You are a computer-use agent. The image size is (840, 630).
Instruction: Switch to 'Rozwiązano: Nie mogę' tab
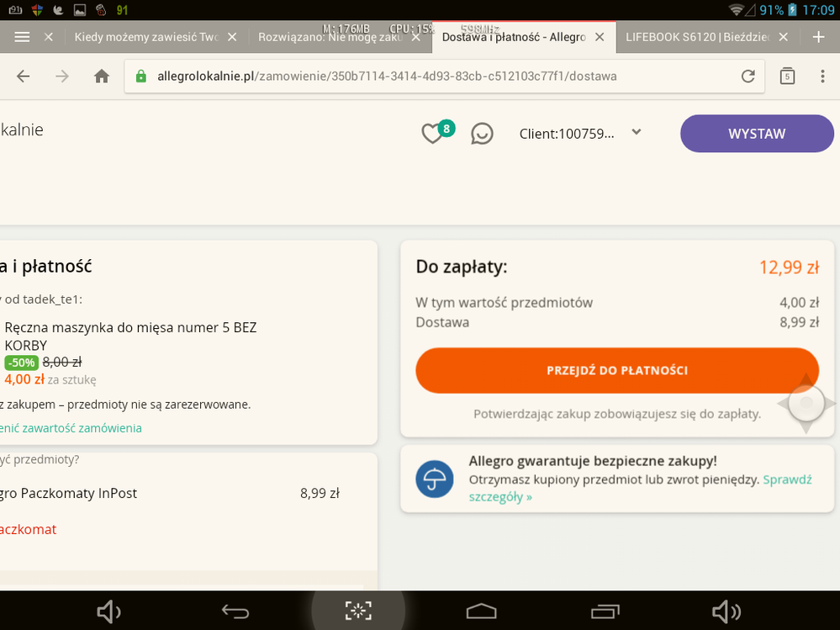[330, 37]
